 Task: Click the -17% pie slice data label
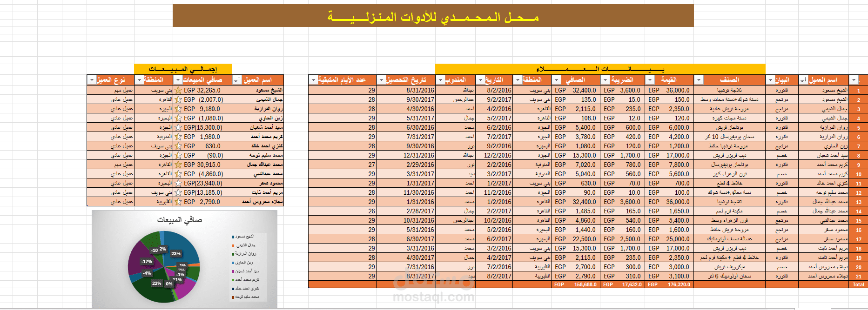tap(147, 262)
